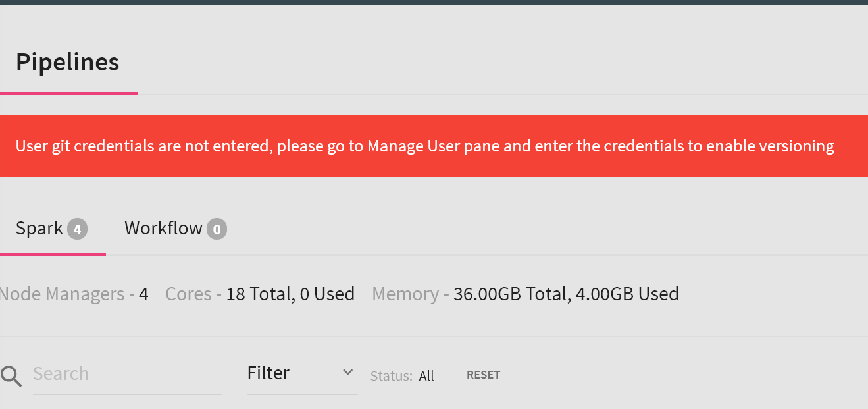Change the Status filter from All
Image resolution: width=868 pixels, height=409 pixels.
(x=426, y=375)
